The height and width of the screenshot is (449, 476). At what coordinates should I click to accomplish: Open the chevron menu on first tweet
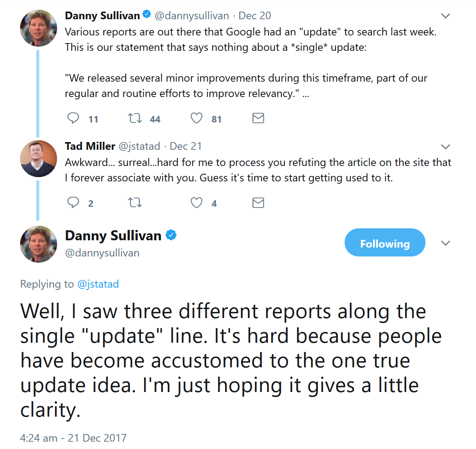coord(446,16)
